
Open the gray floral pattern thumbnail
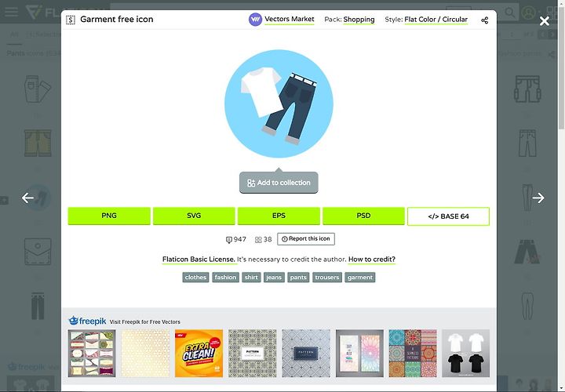click(x=252, y=353)
